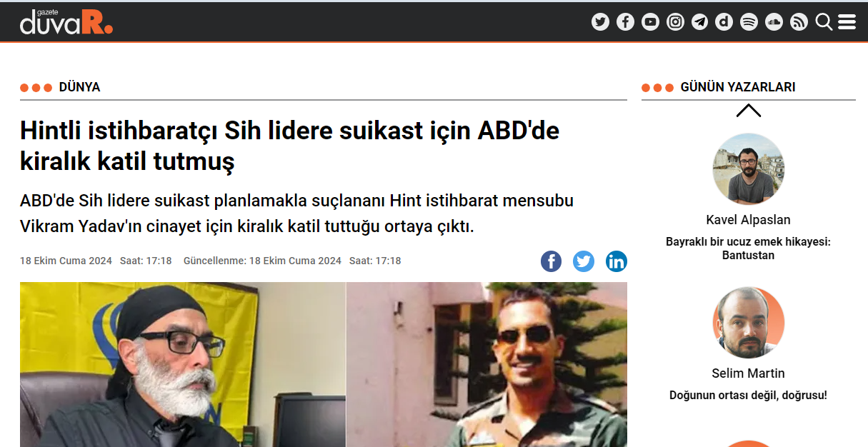
Task: Open the Telegram channel icon
Action: [699, 22]
